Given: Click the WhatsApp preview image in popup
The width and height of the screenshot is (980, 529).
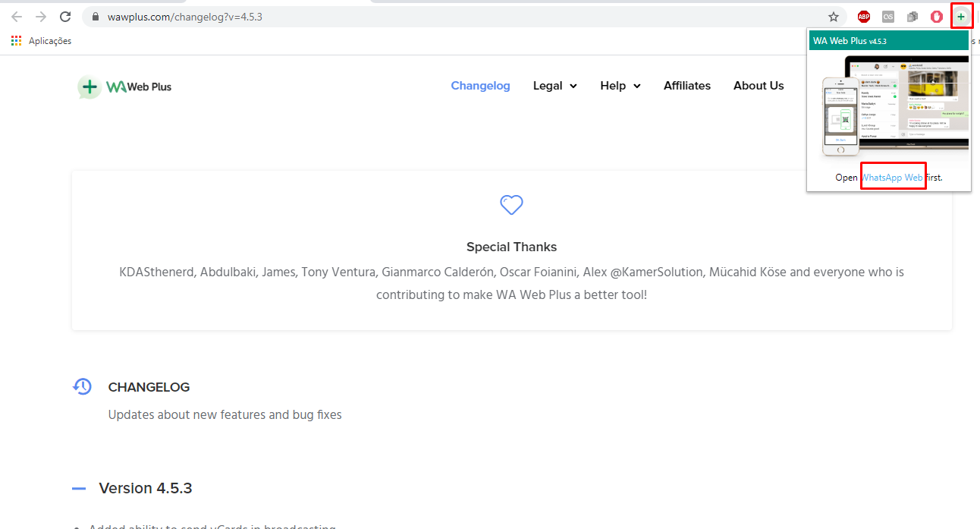Looking at the screenshot, I should pos(896,106).
